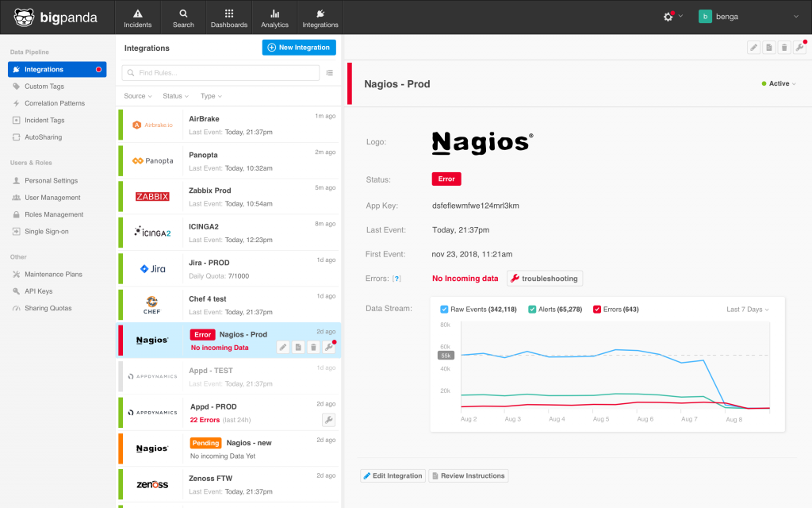The height and width of the screenshot is (508, 812).
Task: Click wrench icon on Nagios - Prod row
Action: [x=329, y=348]
